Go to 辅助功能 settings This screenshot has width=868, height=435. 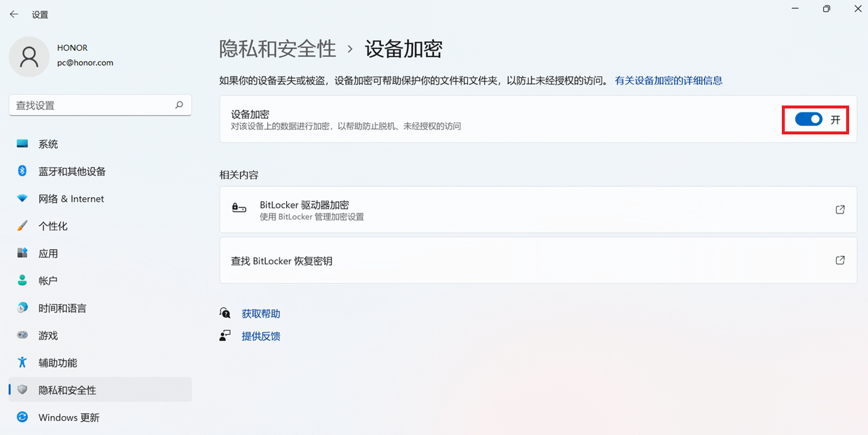coord(58,362)
